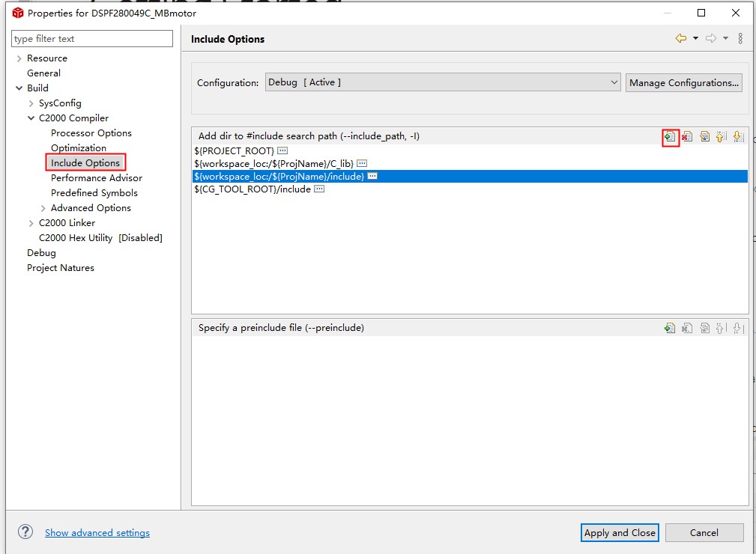The height and width of the screenshot is (554, 756).
Task: Open the Performance Advisor page
Action: pyautogui.click(x=97, y=177)
